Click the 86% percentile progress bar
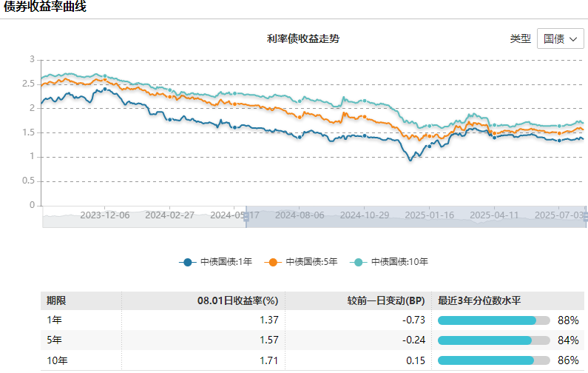The width and height of the screenshot is (588, 373). click(x=494, y=360)
